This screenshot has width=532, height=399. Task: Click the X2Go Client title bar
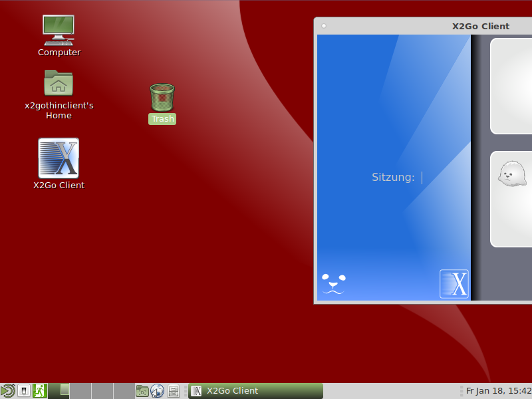[x=423, y=26]
